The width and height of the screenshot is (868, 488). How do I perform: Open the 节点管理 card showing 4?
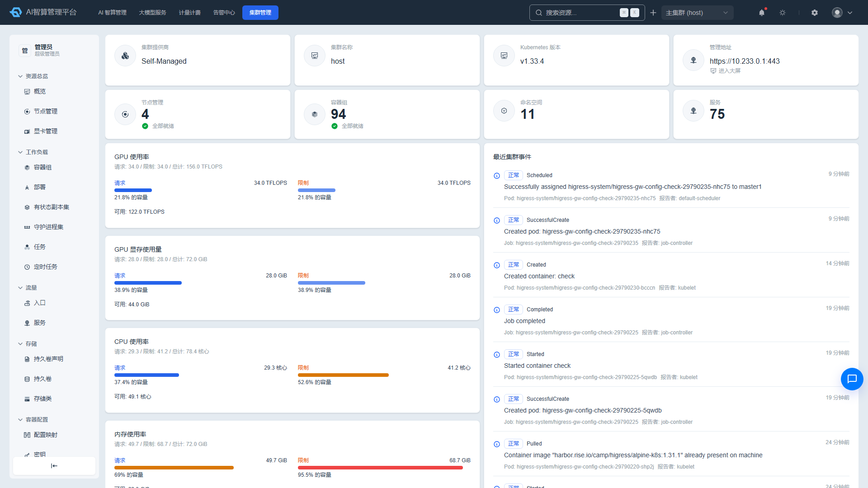coord(198,114)
